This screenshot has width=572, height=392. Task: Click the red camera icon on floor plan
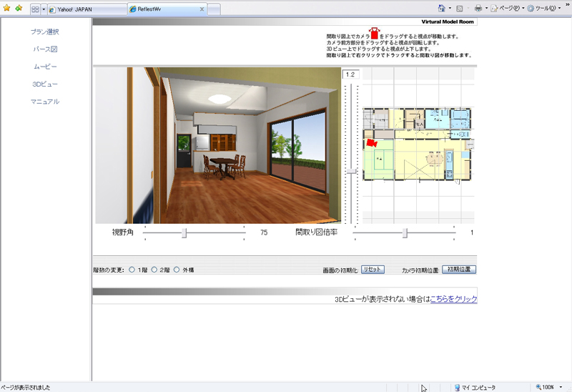point(370,143)
